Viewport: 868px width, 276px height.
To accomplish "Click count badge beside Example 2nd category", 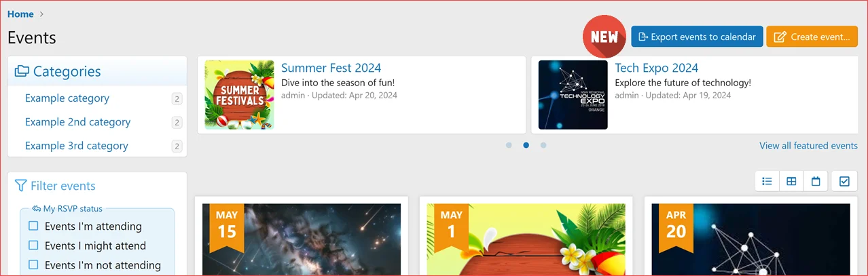I will click(177, 123).
